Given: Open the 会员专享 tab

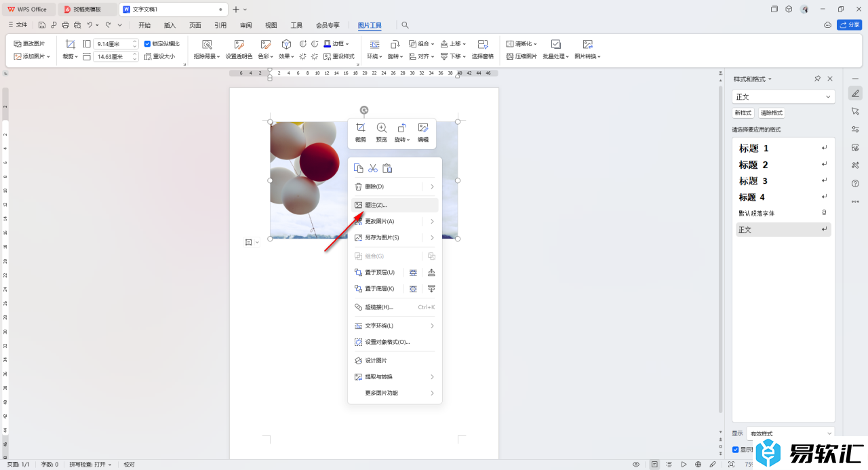Looking at the screenshot, I should tap(328, 25).
